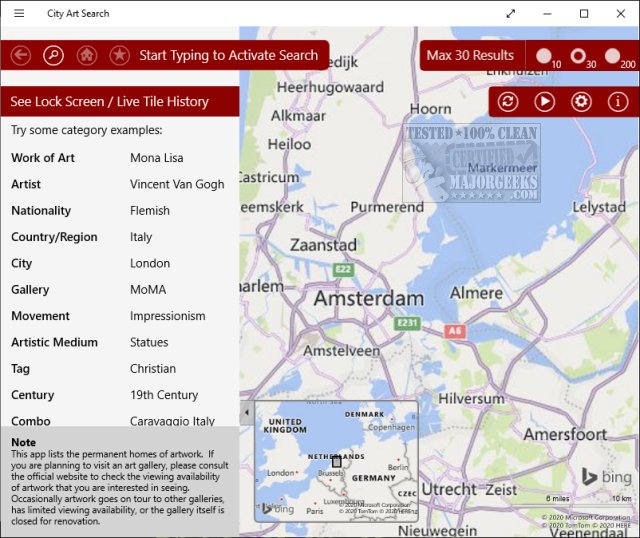Click the Movement category label

point(40,316)
